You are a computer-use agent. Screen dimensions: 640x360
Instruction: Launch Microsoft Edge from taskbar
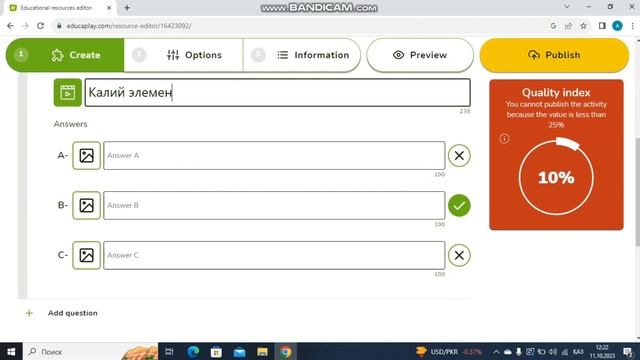point(193,351)
